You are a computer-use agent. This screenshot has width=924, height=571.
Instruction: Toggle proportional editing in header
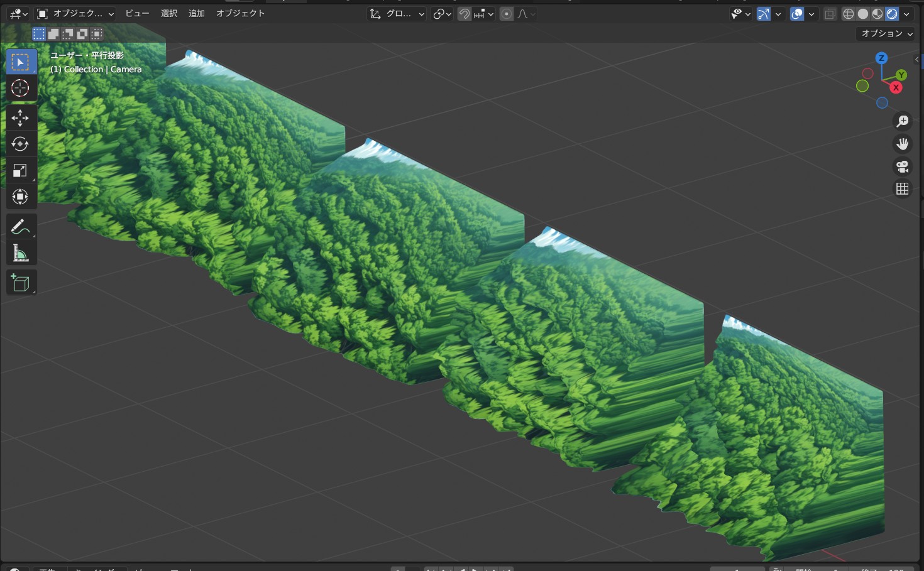[507, 14]
